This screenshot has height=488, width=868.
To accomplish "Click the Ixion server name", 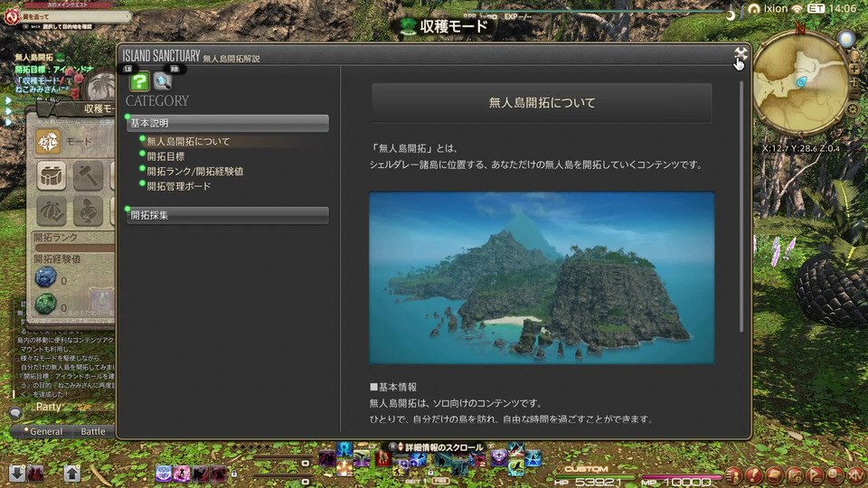I will [776, 8].
